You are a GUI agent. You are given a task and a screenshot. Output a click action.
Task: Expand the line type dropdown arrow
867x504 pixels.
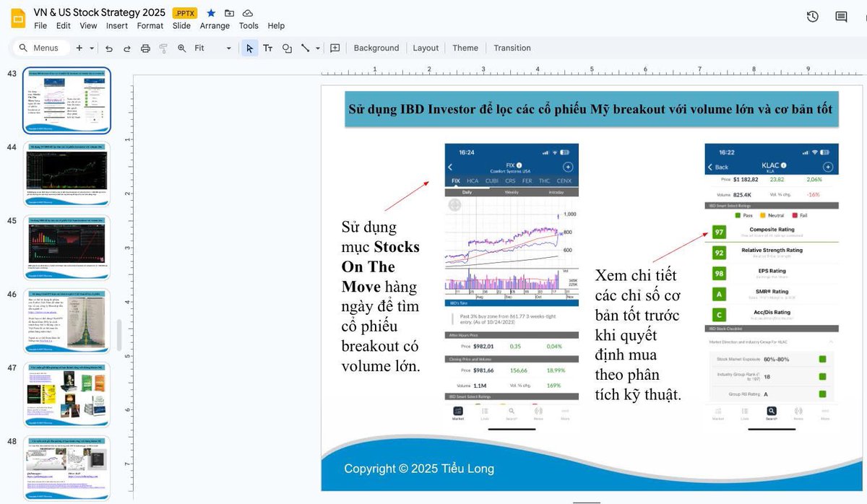(318, 48)
